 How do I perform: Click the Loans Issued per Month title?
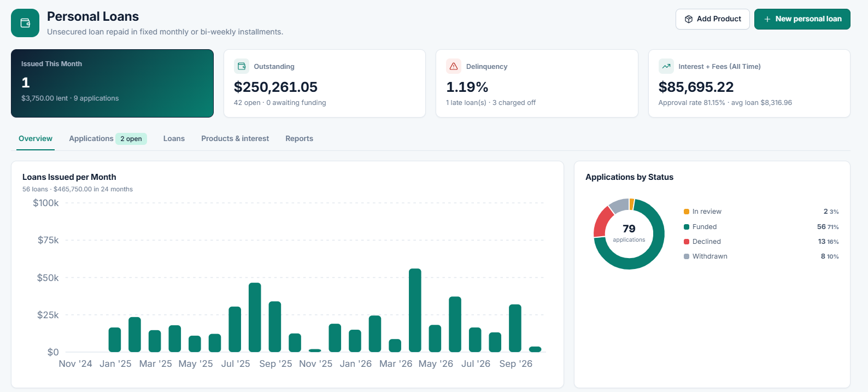(69, 177)
